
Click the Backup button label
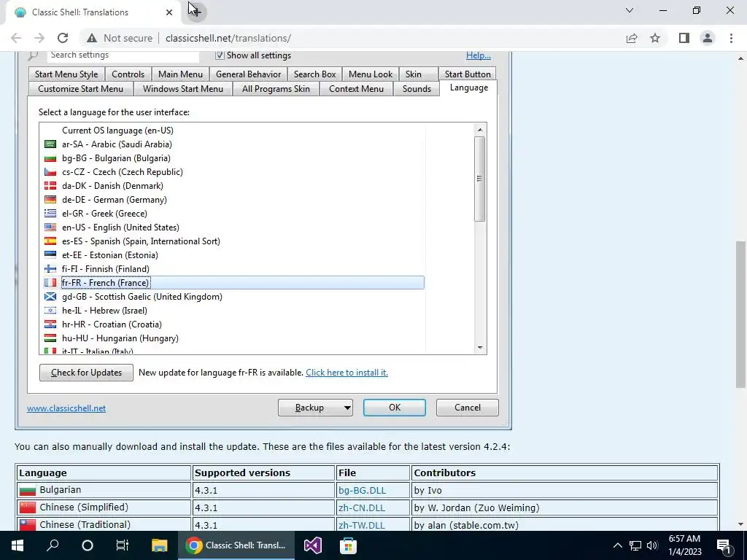309,408
